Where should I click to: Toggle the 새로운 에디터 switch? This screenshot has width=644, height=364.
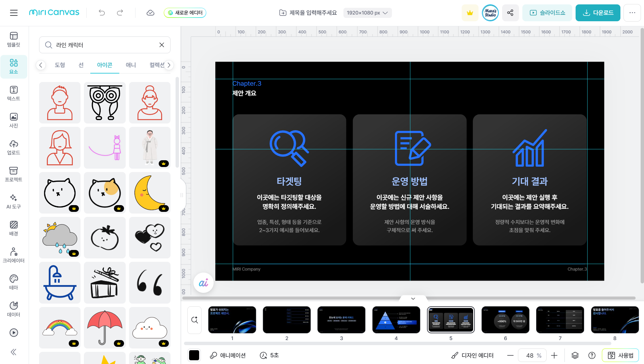click(185, 13)
